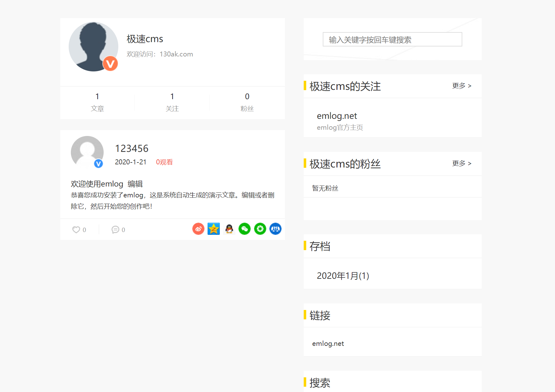This screenshot has width=555, height=392.
Task: Click the 编辑 link beside the post title
Action: click(135, 184)
